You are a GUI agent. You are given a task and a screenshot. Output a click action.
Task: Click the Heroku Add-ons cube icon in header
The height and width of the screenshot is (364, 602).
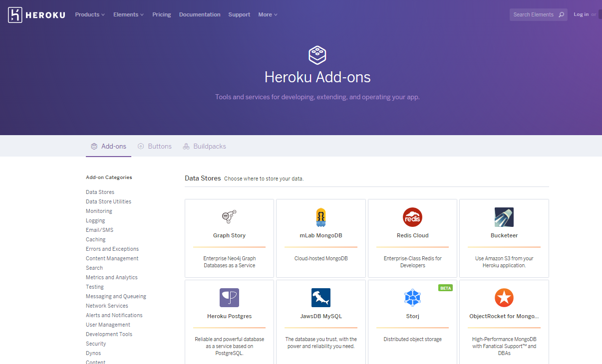[x=317, y=55]
